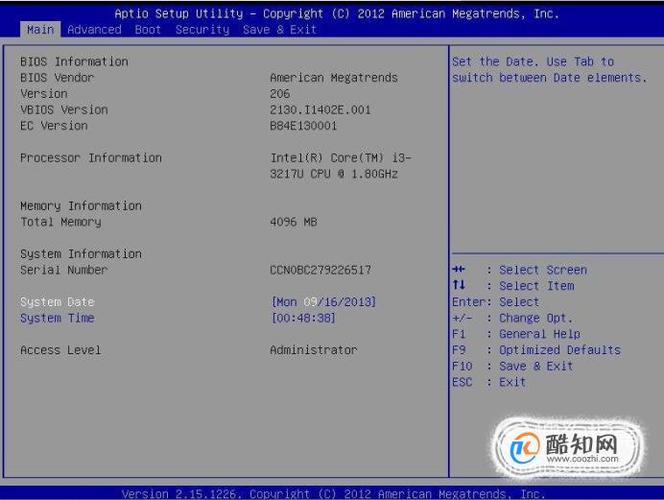The width and height of the screenshot is (664, 500).
Task: Click the Save & Exit hint beside F10
Action: coord(536,366)
